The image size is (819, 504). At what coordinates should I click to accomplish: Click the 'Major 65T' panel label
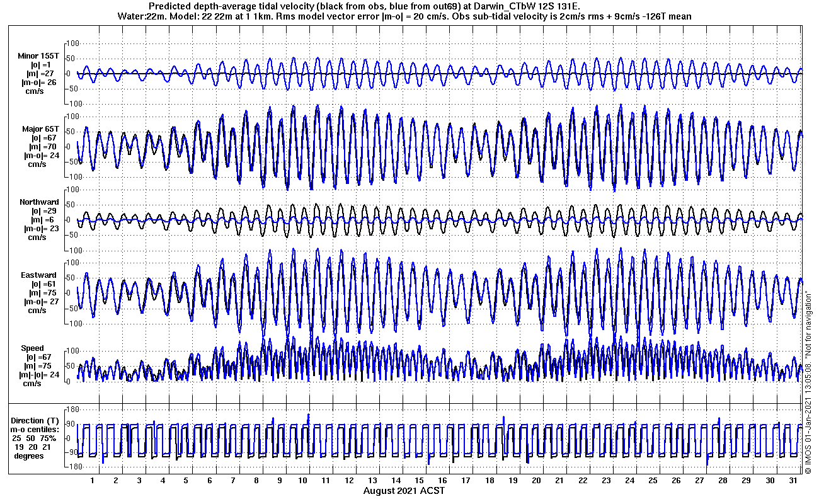(40, 129)
